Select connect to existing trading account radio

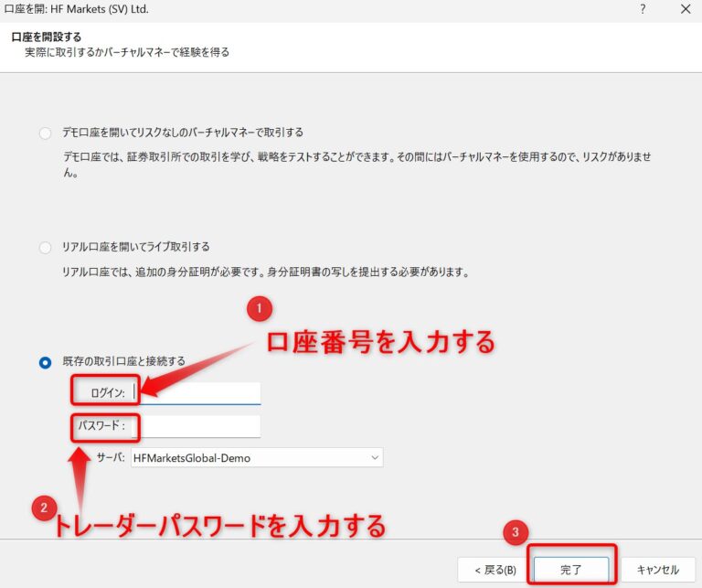click(x=45, y=362)
